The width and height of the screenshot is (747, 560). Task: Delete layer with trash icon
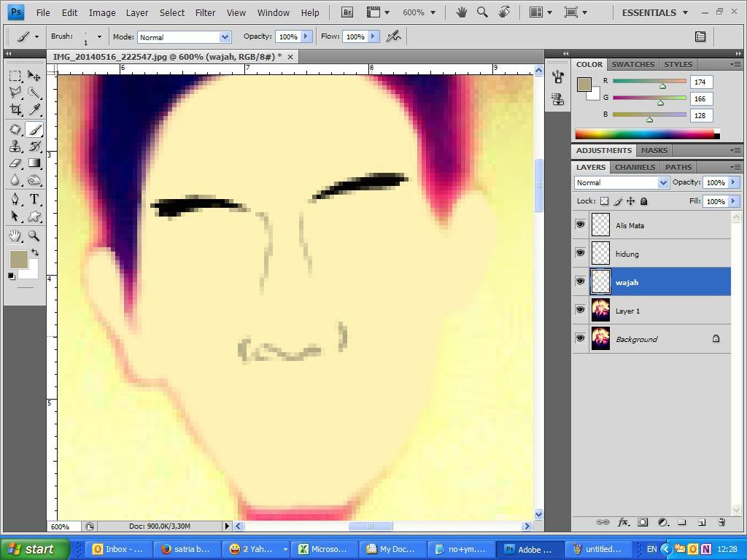pos(721,522)
